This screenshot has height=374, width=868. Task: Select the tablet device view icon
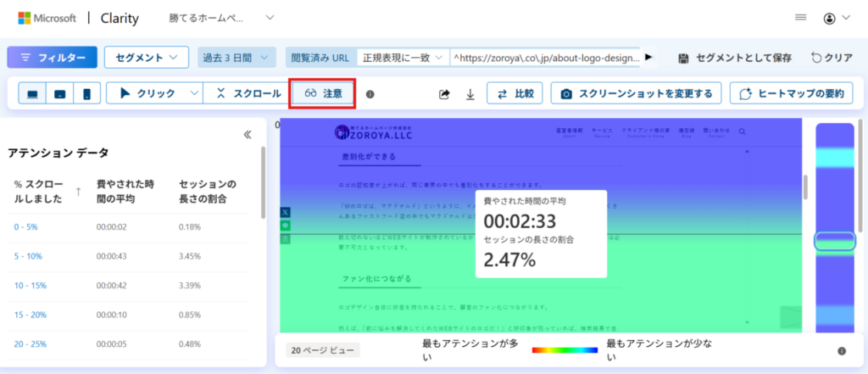coord(59,93)
